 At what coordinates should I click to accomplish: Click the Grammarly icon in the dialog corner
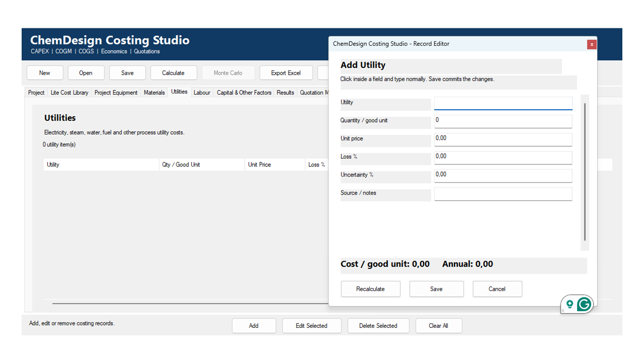[584, 304]
